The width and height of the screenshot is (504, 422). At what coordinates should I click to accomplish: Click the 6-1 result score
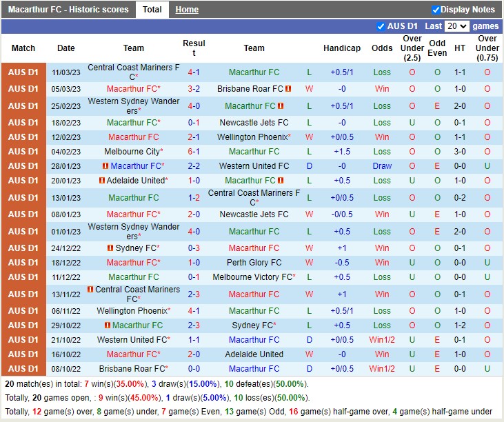[194, 152]
